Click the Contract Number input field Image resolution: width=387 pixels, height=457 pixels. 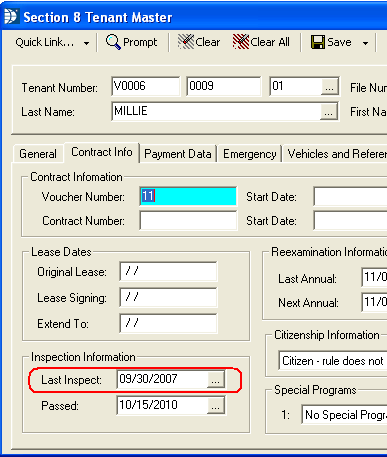pyautogui.click(x=188, y=220)
